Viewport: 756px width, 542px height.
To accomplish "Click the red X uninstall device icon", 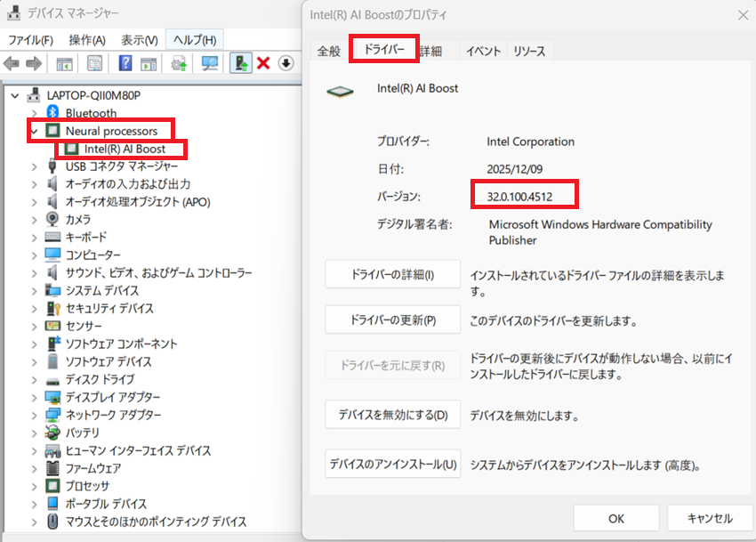I will (263, 63).
